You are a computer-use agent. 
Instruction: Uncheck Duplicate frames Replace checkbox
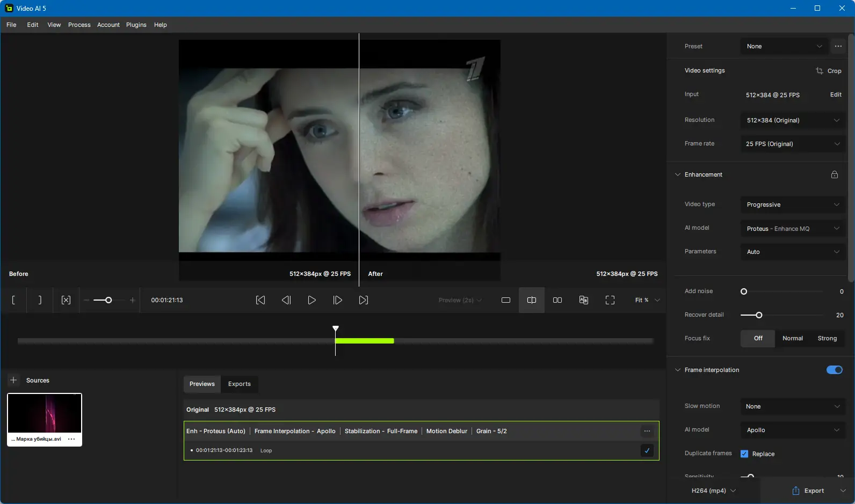point(744,454)
